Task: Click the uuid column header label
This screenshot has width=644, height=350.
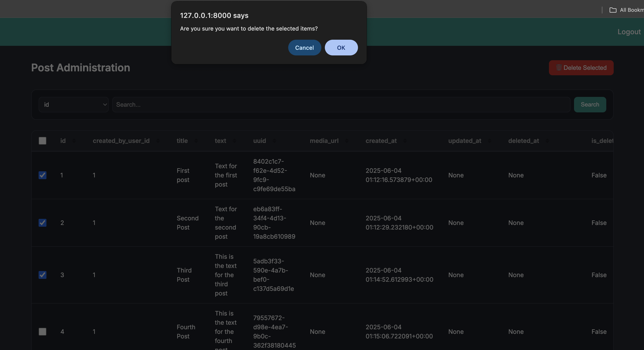Action: tap(259, 141)
